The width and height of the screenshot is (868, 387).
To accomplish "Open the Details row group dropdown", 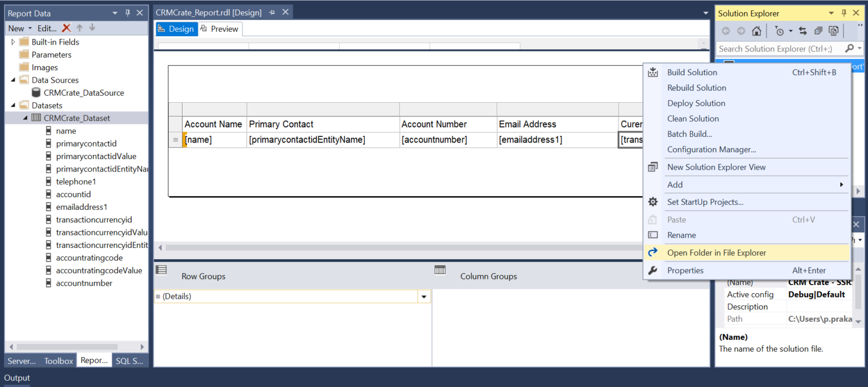I will (424, 296).
